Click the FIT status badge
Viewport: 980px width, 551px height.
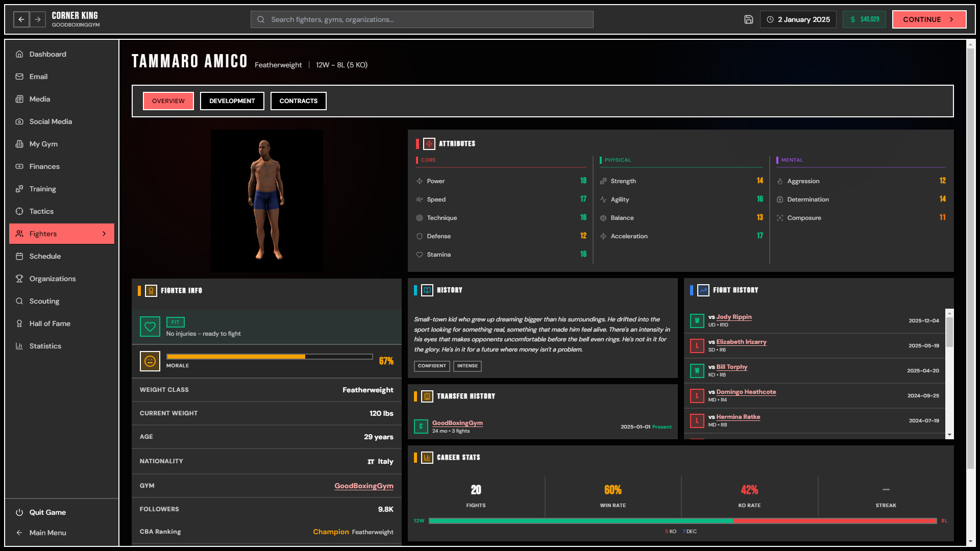pyautogui.click(x=175, y=322)
